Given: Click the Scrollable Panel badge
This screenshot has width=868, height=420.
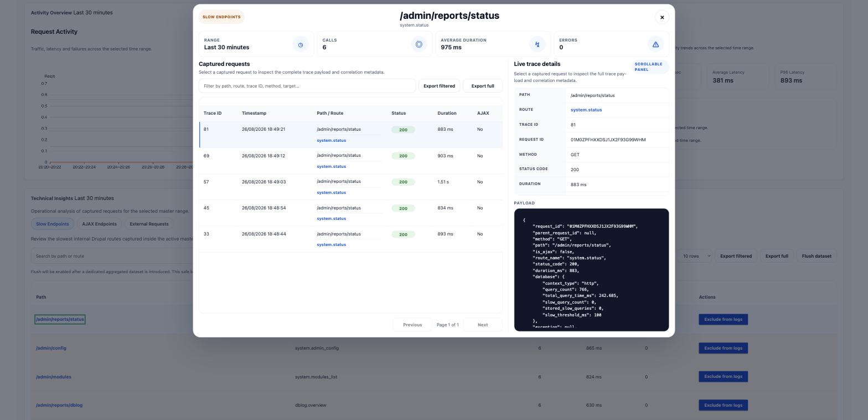Looking at the screenshot, I should pyautogui.click(x=650, y=66).
